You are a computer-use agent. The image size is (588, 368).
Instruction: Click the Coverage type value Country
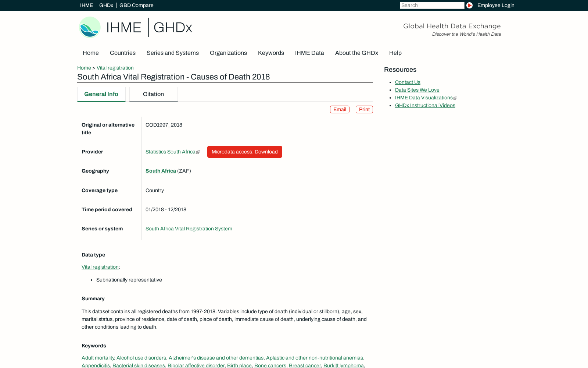point(155,190)
